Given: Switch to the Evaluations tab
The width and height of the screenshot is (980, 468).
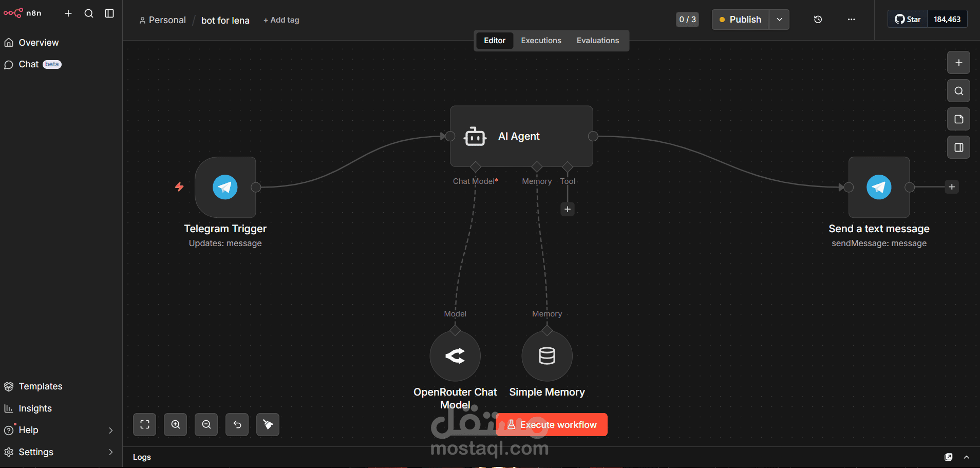Looking at the screenshot, I should [598, 41].
